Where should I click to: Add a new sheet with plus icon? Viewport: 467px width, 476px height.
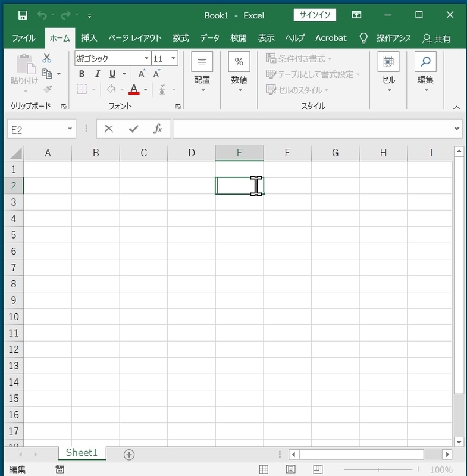129,455
